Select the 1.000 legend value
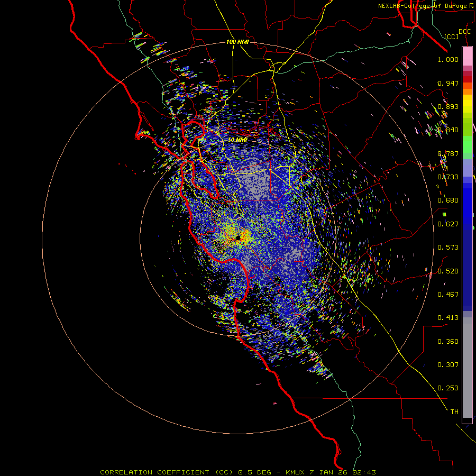This screenshot has width=476, height=476. coord(448,59)
